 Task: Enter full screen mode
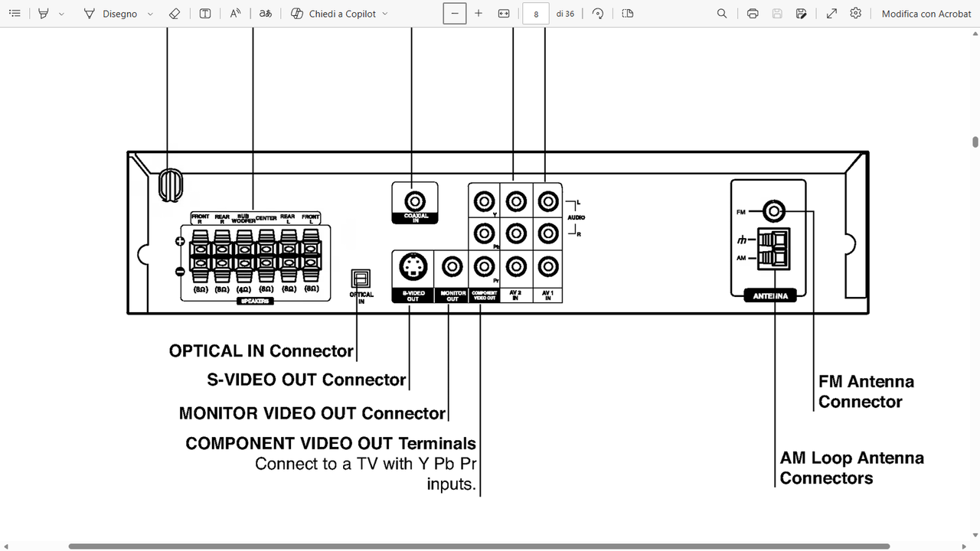coord(831,14)
